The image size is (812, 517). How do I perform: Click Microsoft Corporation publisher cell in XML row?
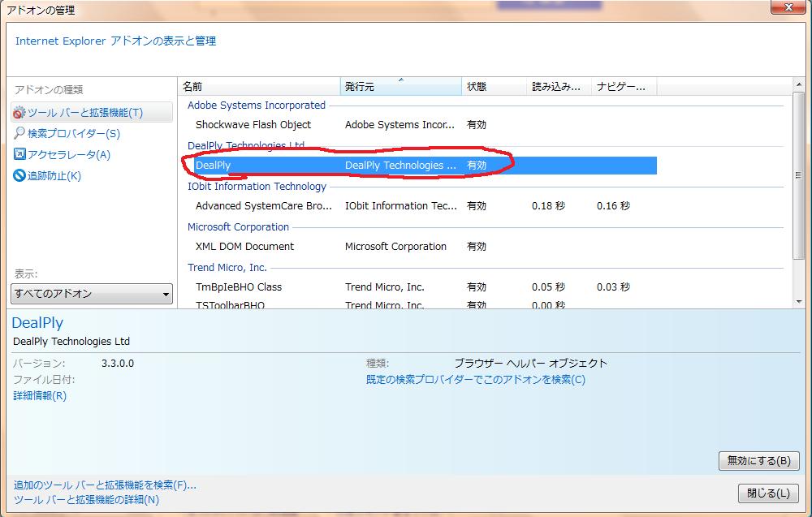(x=395, y=247)
